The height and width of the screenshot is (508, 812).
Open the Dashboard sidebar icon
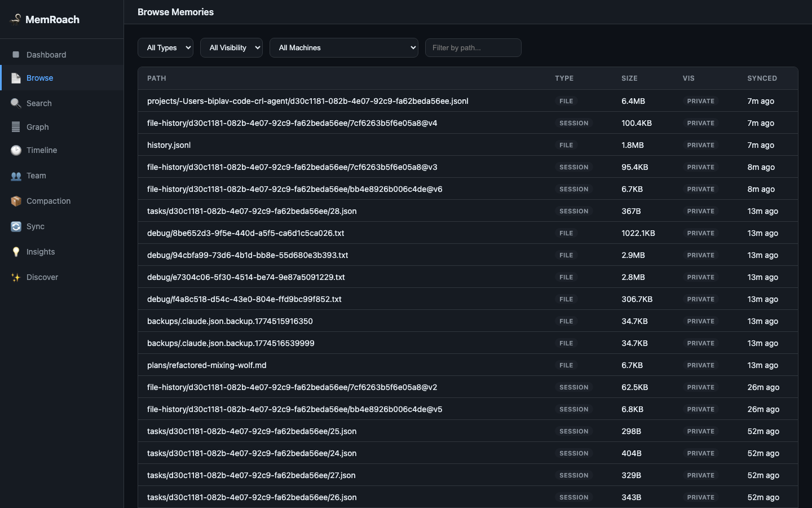click(x=16, y=55)
